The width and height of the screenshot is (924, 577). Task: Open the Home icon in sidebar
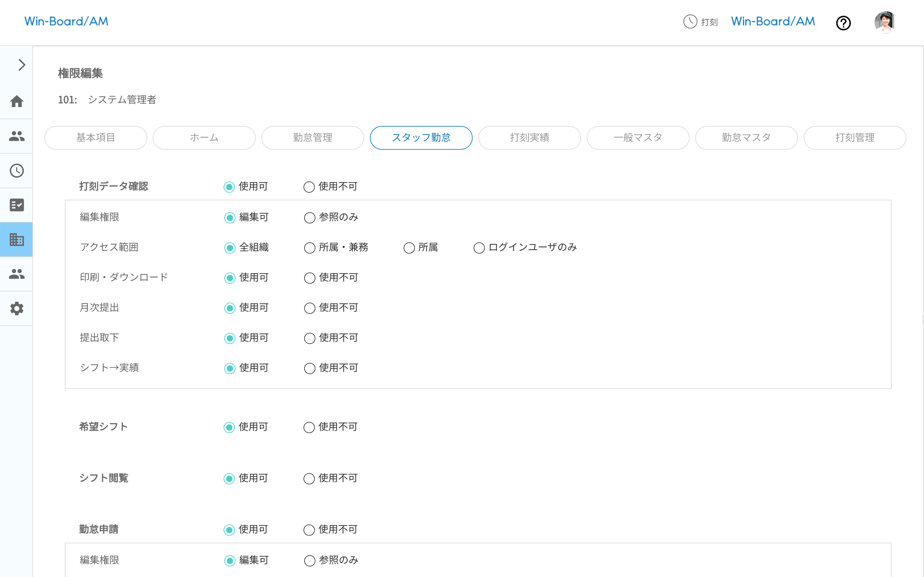click(17, 102)
